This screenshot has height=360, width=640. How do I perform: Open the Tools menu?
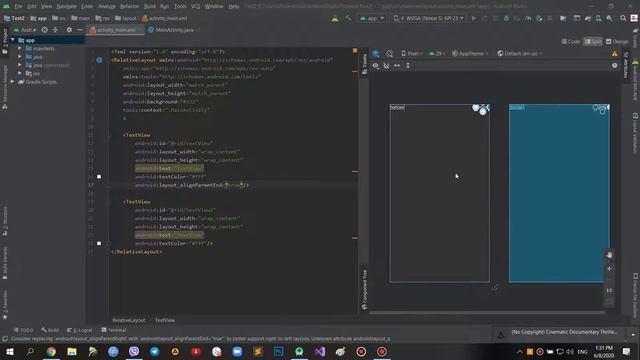click(180, 6)
